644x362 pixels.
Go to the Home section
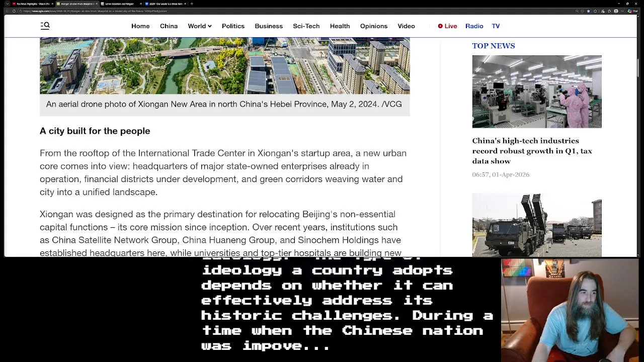pyautogui.click(x=140, y=26)
